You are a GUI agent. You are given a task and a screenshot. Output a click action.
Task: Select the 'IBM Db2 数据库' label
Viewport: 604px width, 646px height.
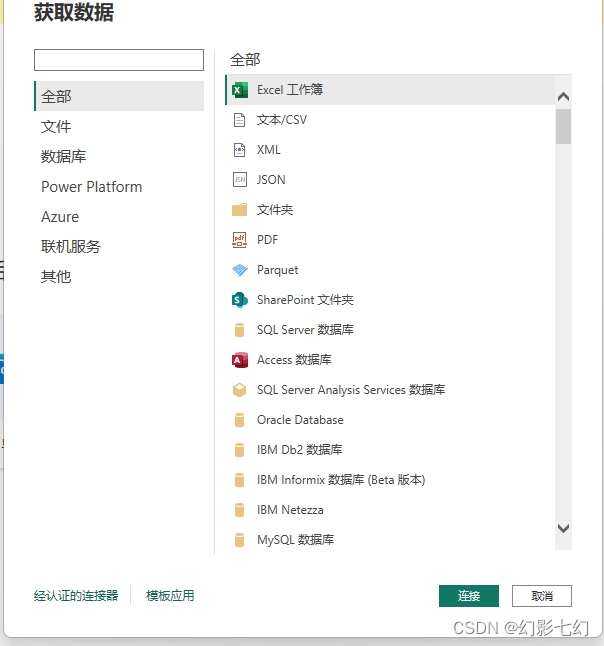pos(300,450)
